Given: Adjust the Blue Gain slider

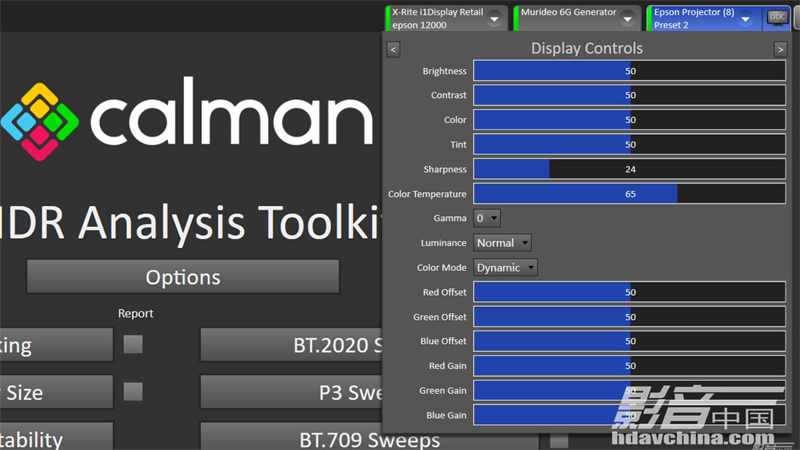Looking at the screenshot, I should coord(629,415).
